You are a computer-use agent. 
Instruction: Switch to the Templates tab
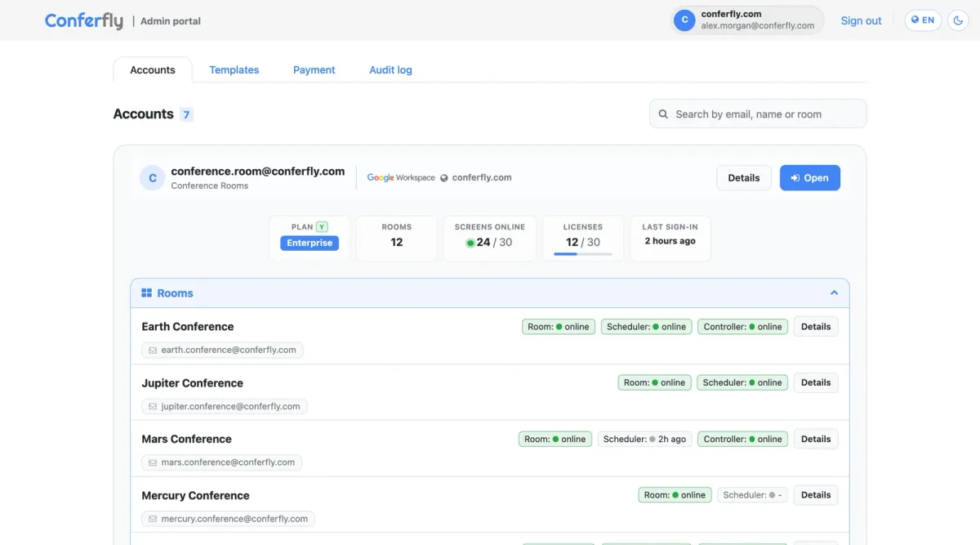click(234, 70)
